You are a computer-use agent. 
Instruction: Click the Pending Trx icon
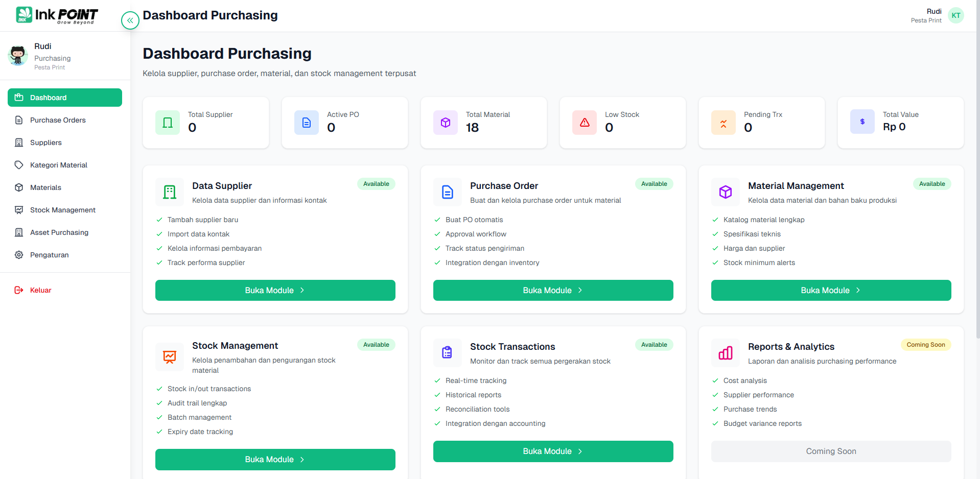pyautogui.click(x=724, y=123)
